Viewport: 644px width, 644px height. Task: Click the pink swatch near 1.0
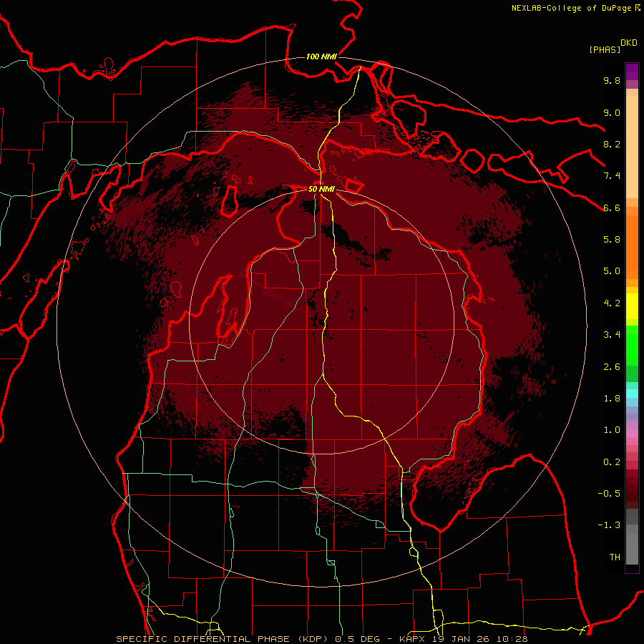(x=632, y=434)
